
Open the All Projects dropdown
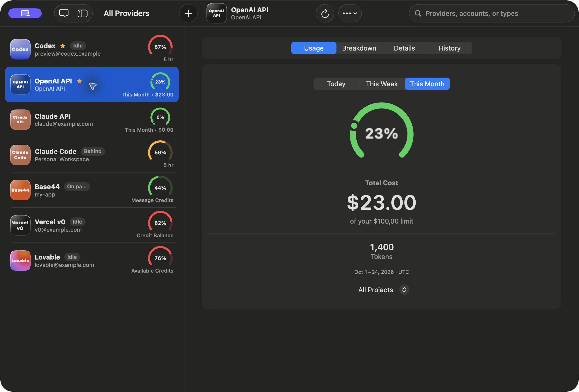[383, 290]
